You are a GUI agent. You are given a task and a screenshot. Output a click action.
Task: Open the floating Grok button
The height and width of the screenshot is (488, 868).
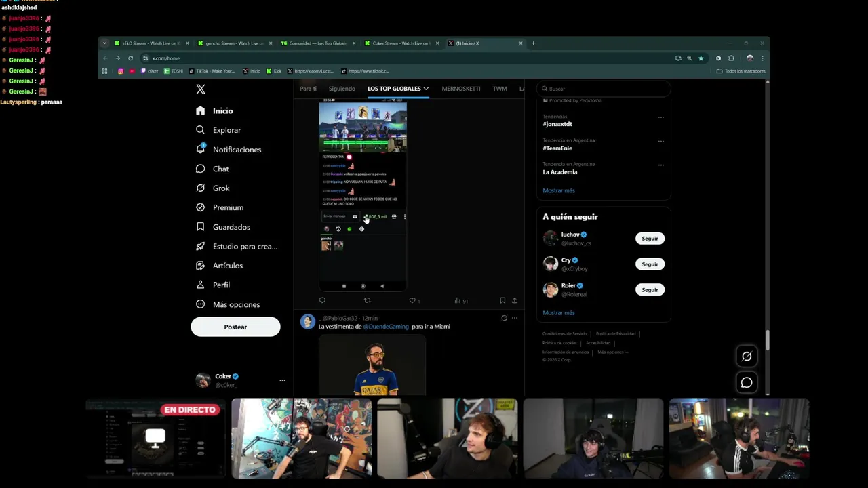pyautogui.click(x=747, y=357)
